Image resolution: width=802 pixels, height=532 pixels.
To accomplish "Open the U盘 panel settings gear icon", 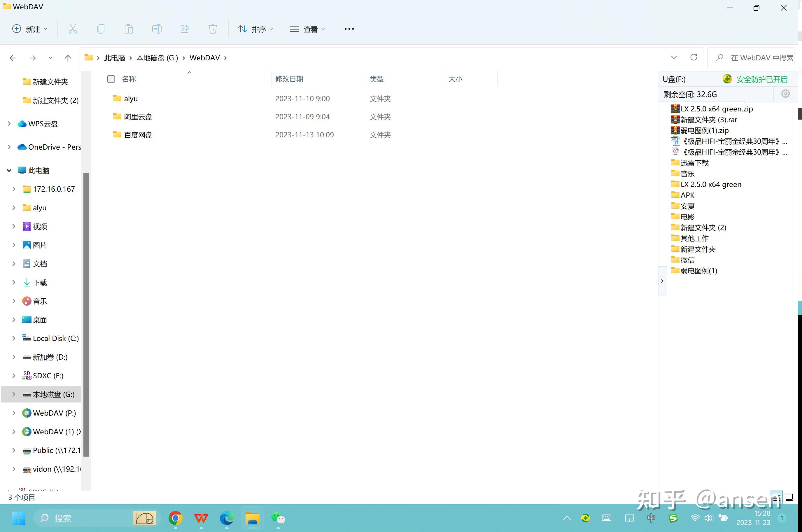I will pyautogui.click(x=786, y=94).
